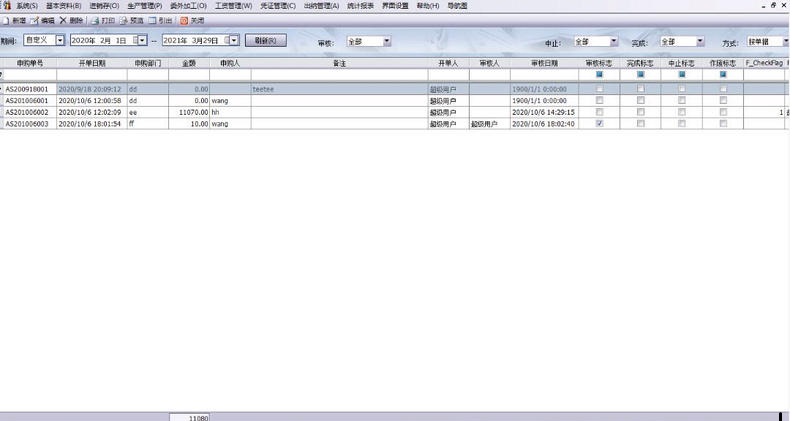Click the 编辑 (Edit) toolbar icon
This screenshot has width=792, height=421.
[x=34, y=21]
